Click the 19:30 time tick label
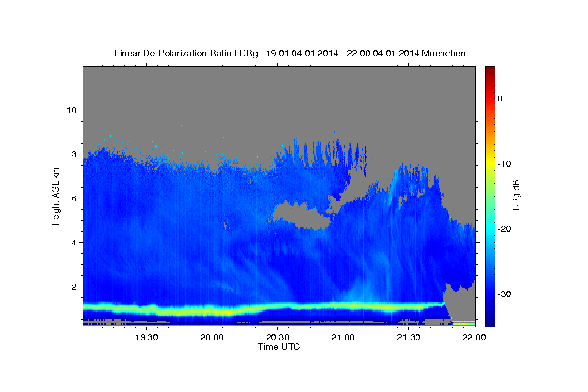 click(x=147, y=337)
